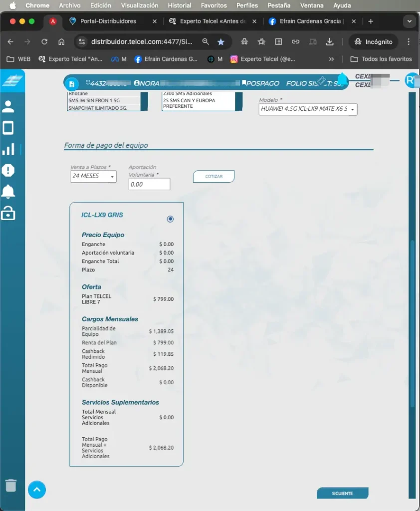Viewport: 420px width, 511px height.
Task: Click the document icon in customer header bar
Action: click(72, 84)
